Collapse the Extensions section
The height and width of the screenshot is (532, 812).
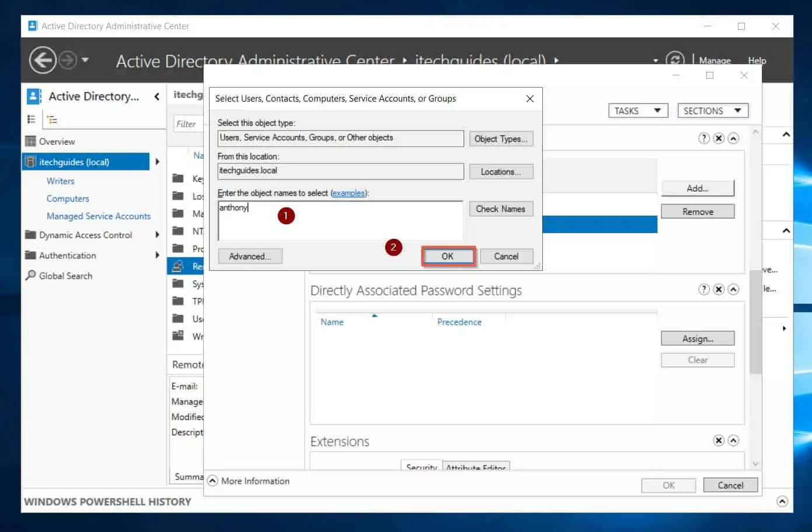[x=734, y=440]
